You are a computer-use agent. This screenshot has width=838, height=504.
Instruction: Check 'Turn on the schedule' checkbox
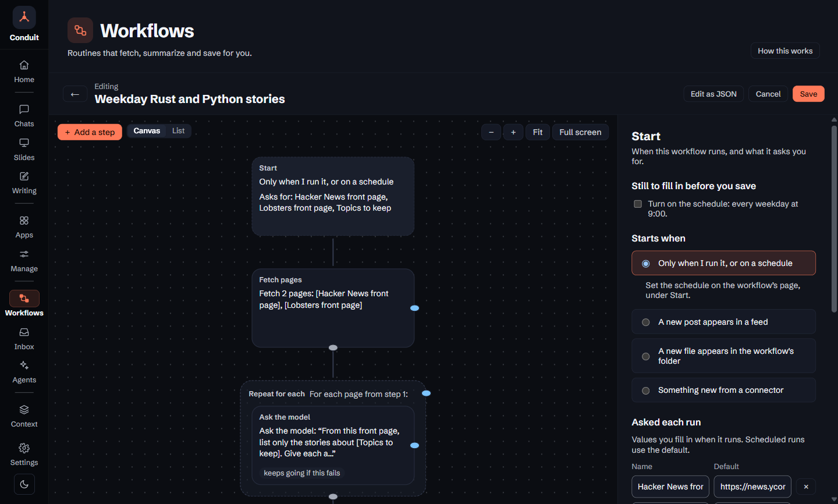pos(638,204)
